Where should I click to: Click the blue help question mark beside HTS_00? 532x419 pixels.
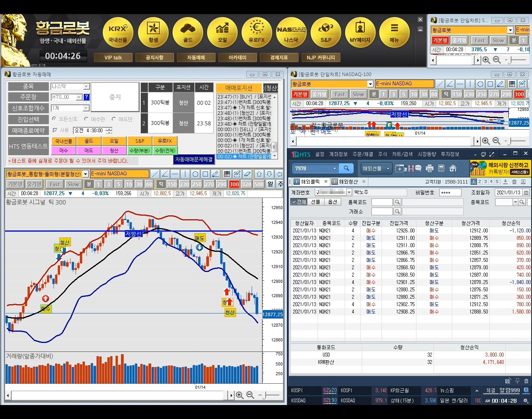[x=86, y=97]
